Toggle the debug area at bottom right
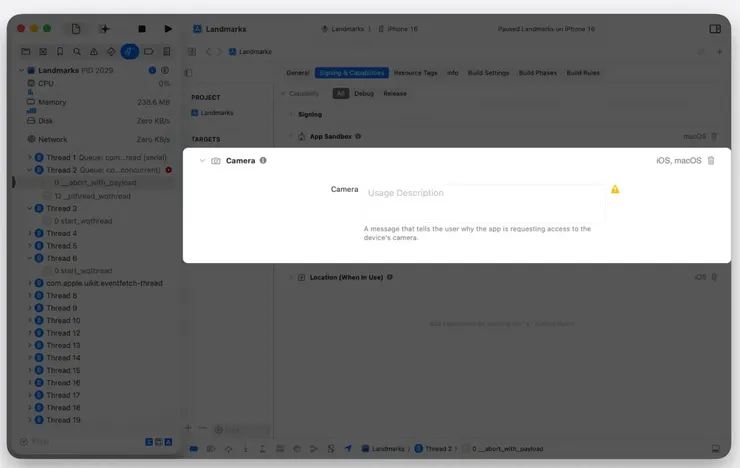Image resolution: width=740 pixels, height=468 pixels. [x=715, y=449]
